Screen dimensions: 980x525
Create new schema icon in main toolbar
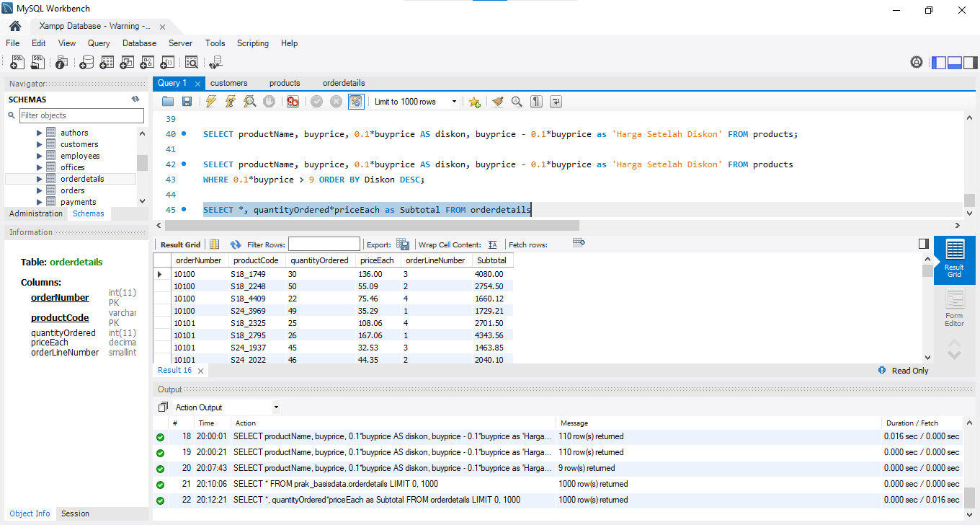(86, 63)
